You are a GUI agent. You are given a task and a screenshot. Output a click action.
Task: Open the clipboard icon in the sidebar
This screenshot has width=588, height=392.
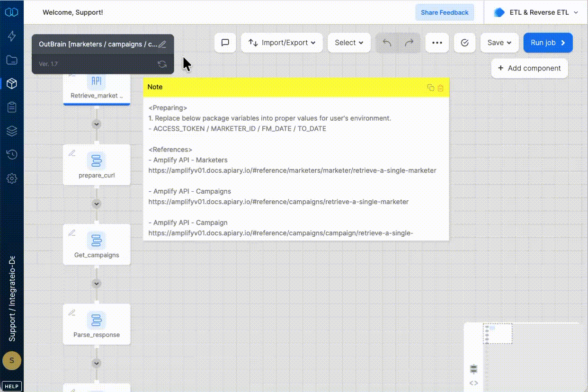point(12,107)
